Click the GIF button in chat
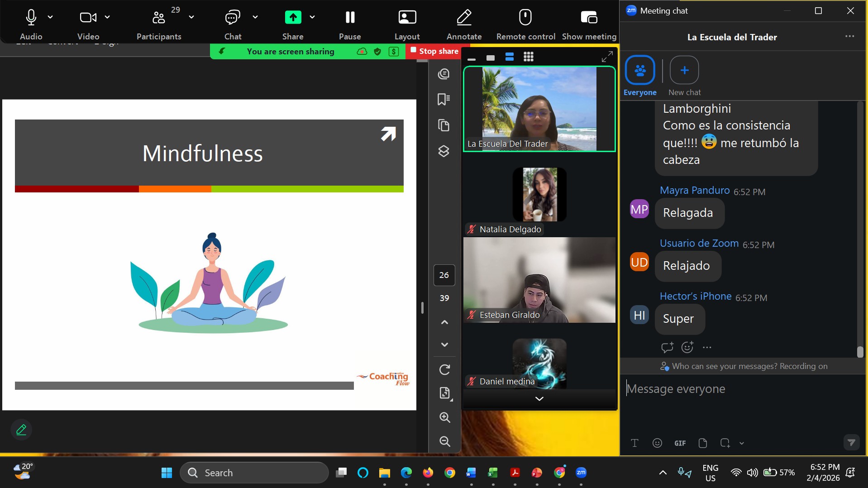868x488 pixels. click(680, 443)
